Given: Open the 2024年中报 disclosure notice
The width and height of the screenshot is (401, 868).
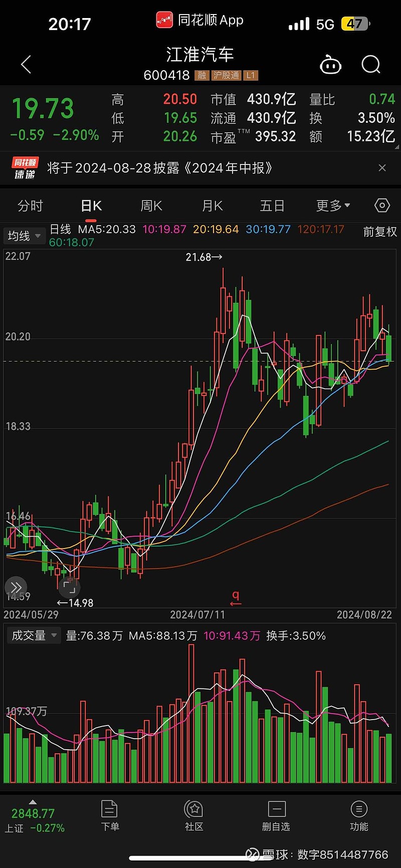Looking at the screenshot, I should coord(160,168).
